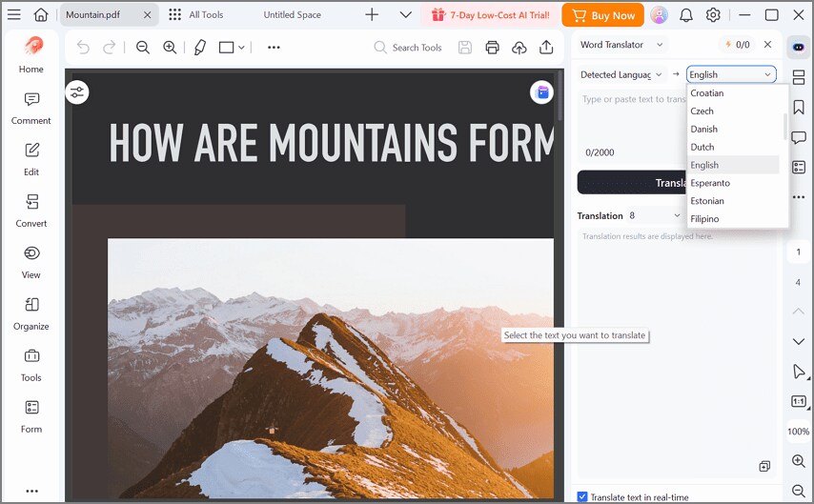Go to next page arrow
814x504 pixels.
[x=799, y=341]
